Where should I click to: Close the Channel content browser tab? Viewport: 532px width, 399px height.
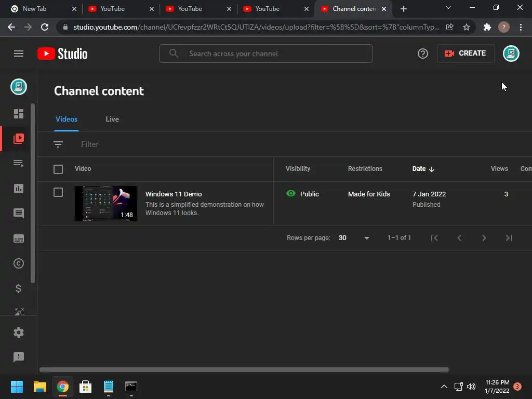[x=384, y=9]
